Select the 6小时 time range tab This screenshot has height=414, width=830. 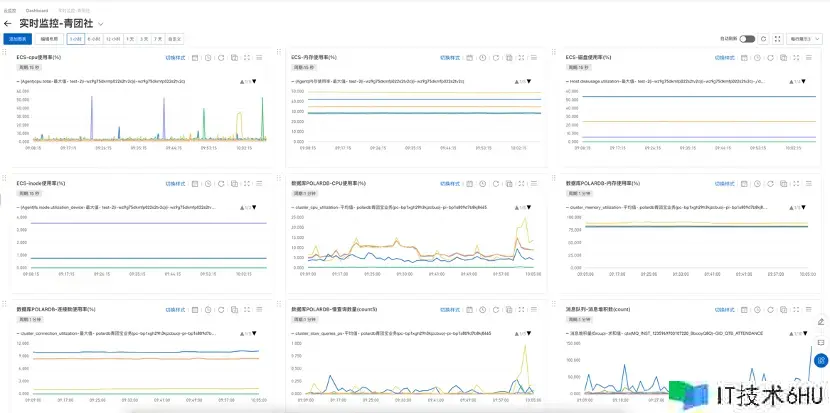[94, 38]
